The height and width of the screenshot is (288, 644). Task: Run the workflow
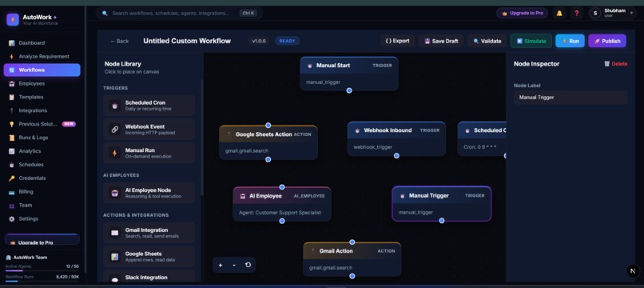coord(570,41)
